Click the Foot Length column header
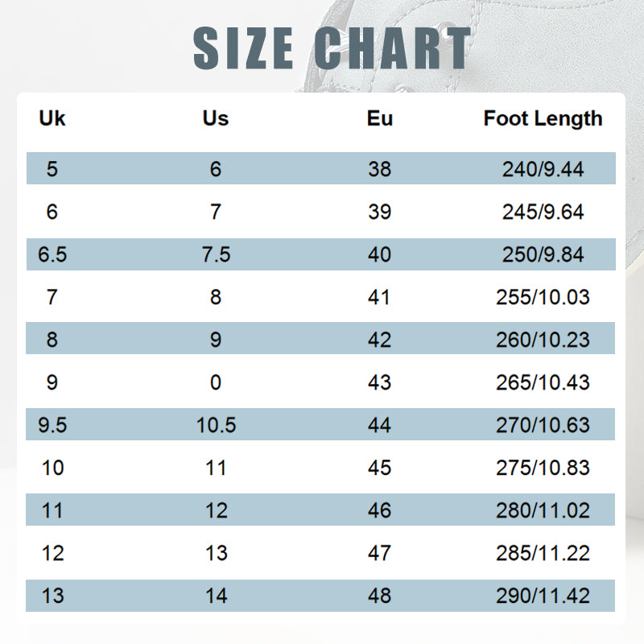 click(543, 118)
